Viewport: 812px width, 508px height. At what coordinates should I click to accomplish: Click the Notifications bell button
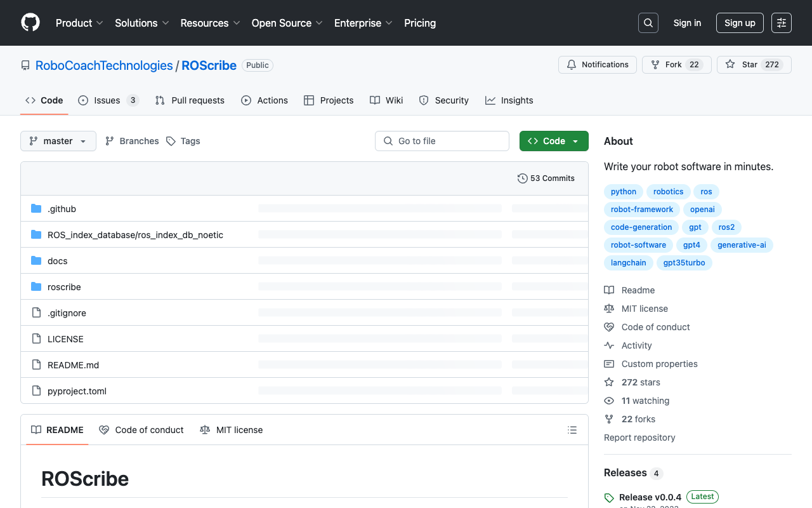tap(598, 65)
